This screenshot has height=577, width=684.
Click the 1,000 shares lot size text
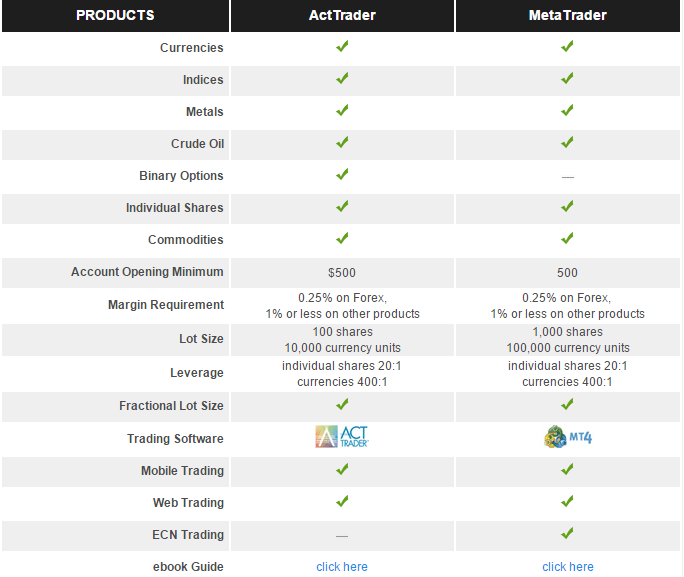point(568,332)
